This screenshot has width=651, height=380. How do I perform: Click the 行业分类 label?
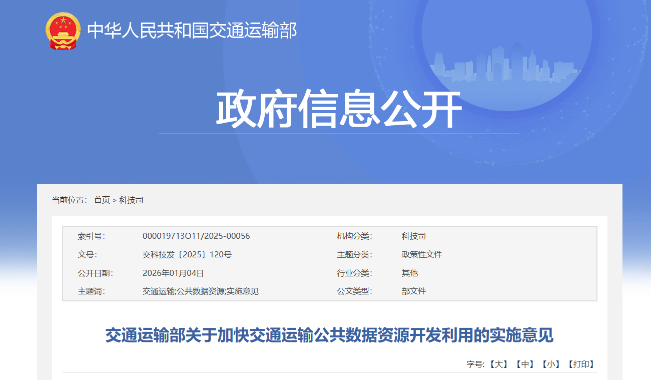(354, 273)
